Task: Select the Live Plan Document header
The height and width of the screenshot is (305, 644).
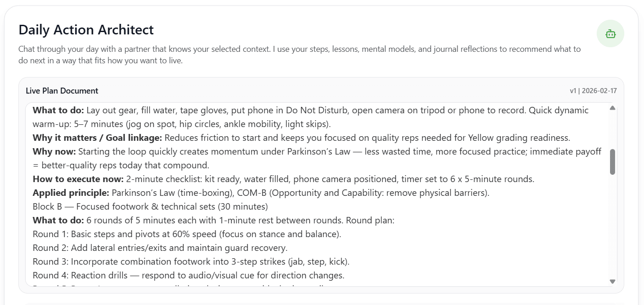Action: (x=62, y=90)
